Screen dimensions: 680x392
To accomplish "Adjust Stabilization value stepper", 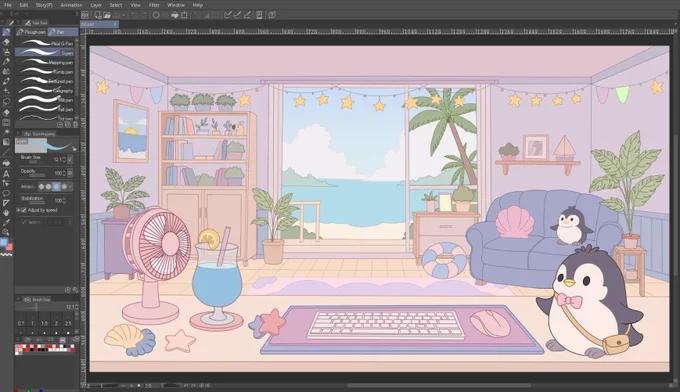I will coord(65,200).
